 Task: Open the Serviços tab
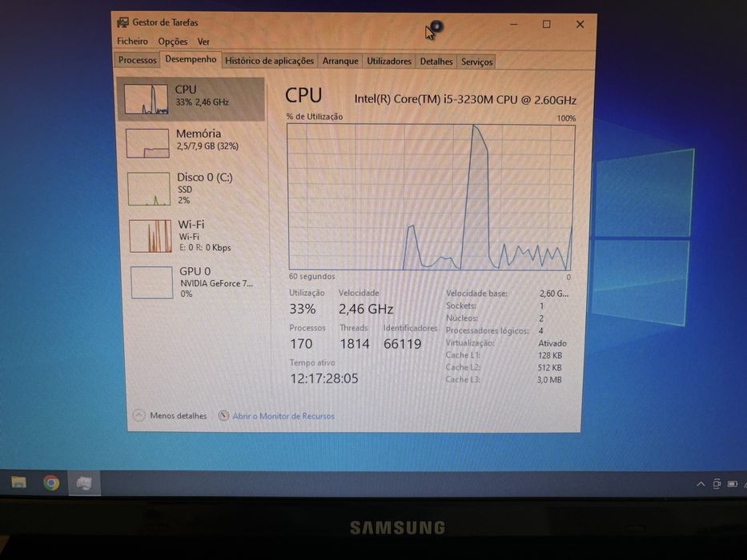click(x=476, y=62)
